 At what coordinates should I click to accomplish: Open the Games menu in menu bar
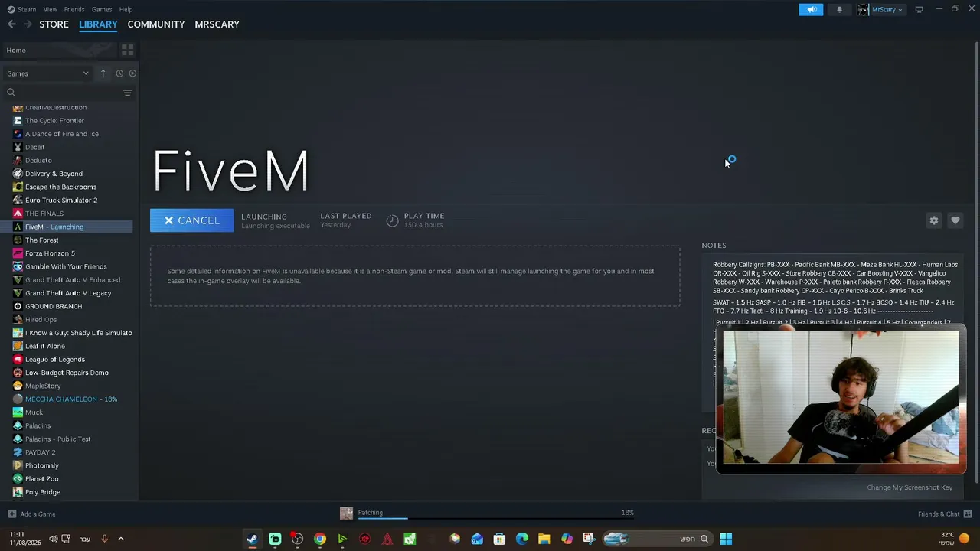(x=102, y=9)
